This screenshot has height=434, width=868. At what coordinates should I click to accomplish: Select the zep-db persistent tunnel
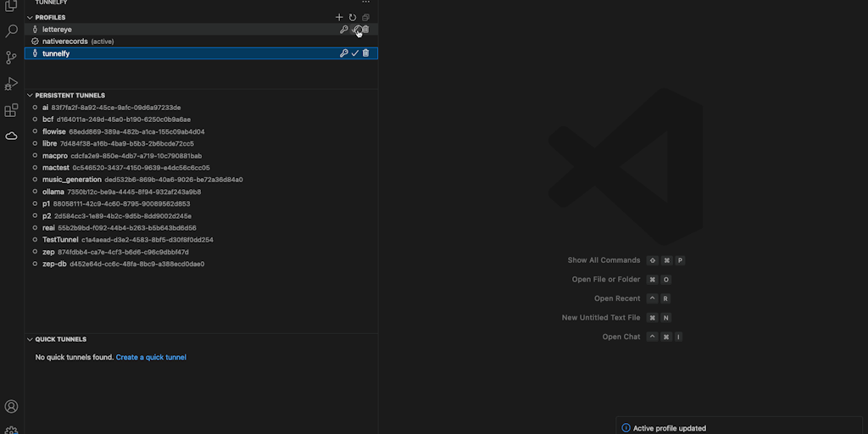click(202, 264)
